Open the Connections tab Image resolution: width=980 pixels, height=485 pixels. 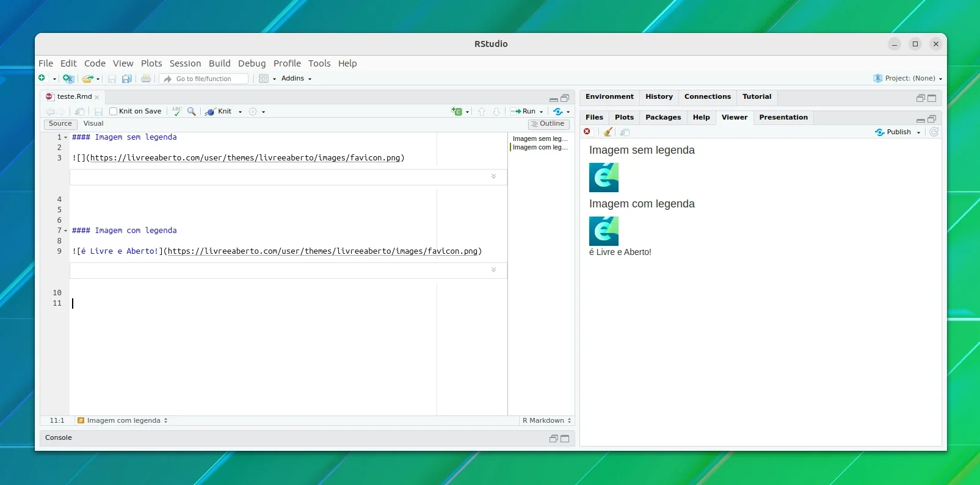[707, 97]
